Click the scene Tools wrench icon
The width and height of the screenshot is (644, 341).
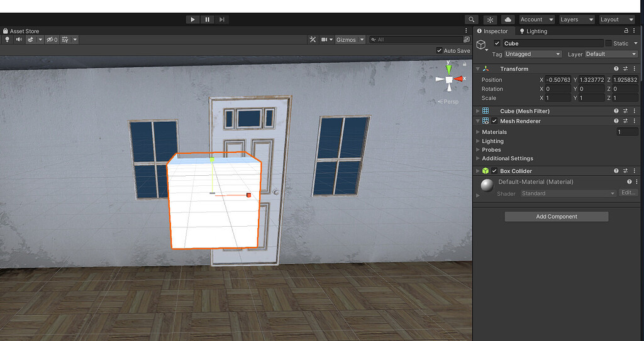[x=313, y=40]
